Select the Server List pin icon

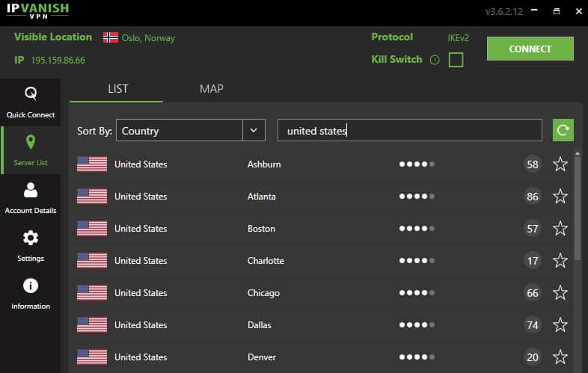tap(31, 143)
